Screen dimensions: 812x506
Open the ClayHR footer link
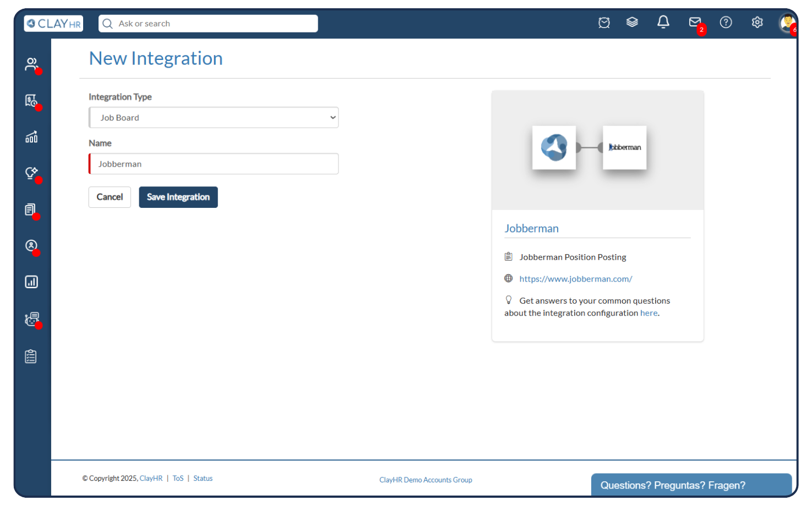[x=151, y=479]
